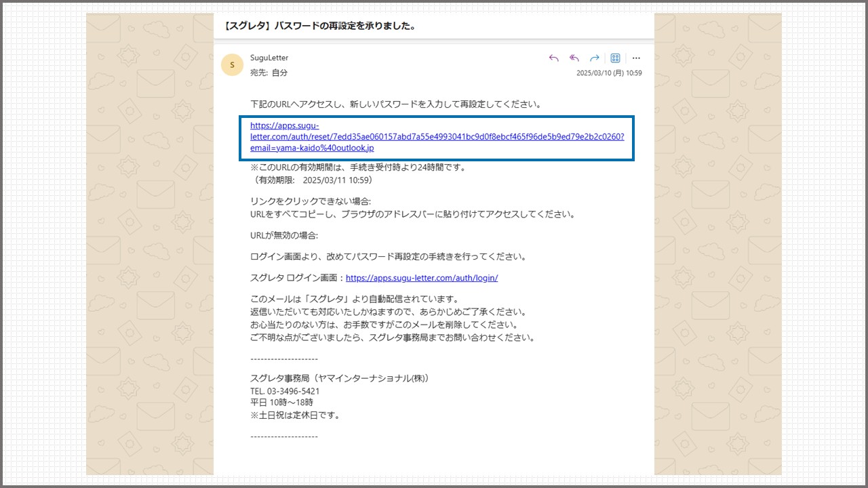The height and width of the screenshot is (488, 868).
Task: Open the Apps grid icon in the email header
Action: click(615, 58)
